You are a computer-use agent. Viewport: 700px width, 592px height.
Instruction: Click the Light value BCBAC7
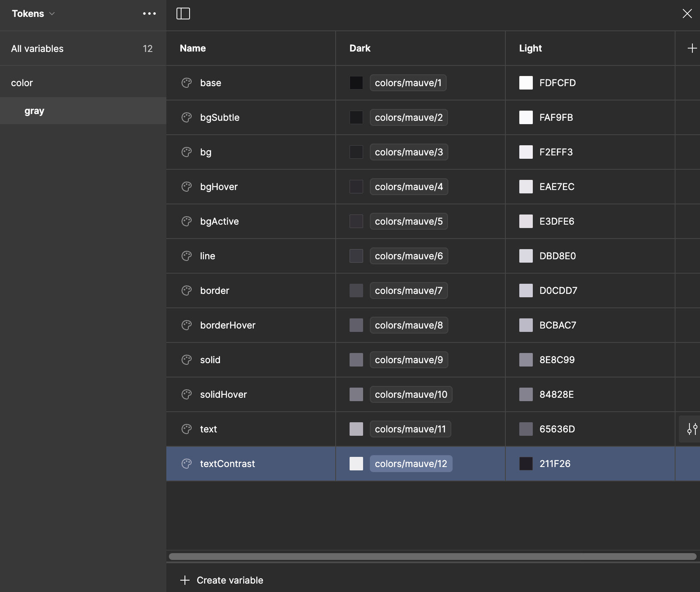pos(558,325)
